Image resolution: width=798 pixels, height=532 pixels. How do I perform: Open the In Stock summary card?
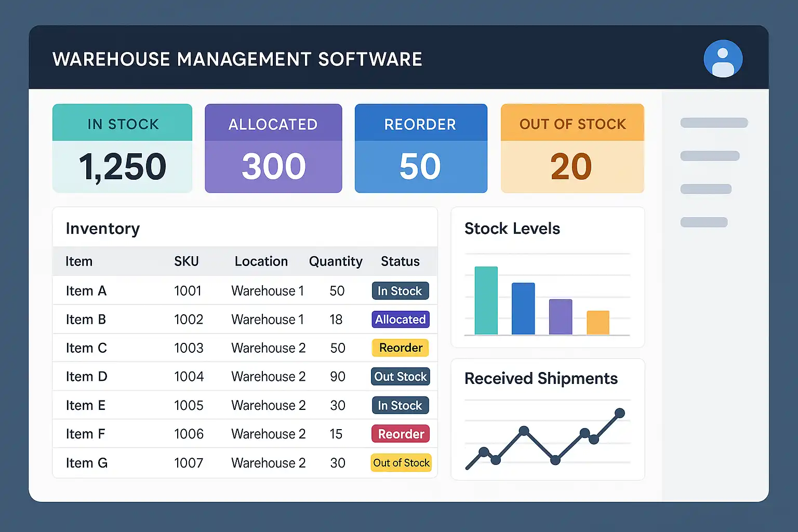point(122,149)
